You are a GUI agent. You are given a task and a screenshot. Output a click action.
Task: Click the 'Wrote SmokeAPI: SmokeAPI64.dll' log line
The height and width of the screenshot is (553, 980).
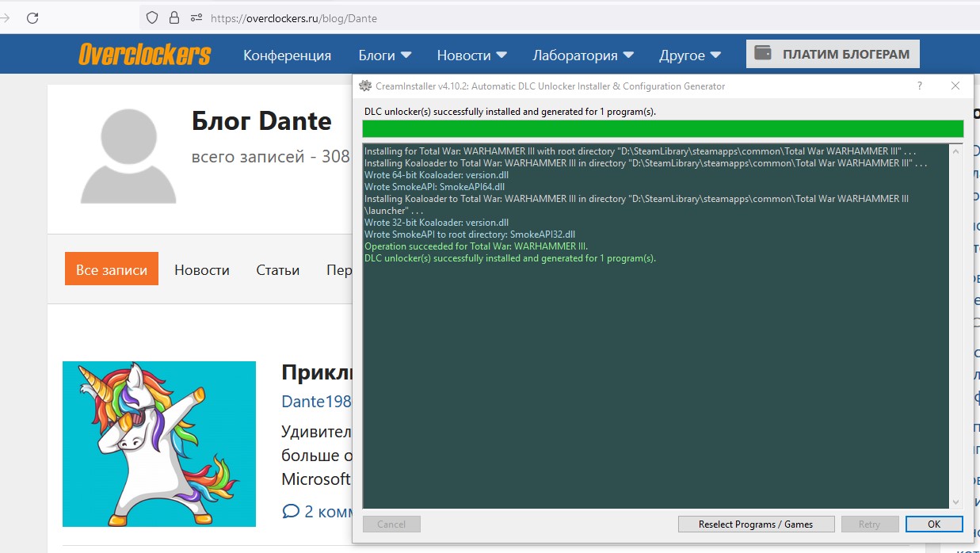(434, 187)
